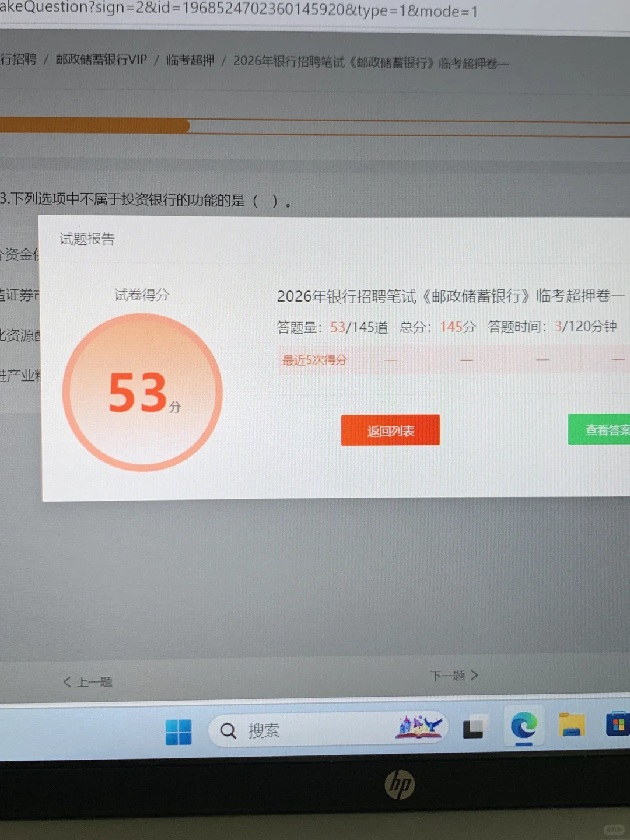Open Microsoft Store from the taskbar

[618, 724]
